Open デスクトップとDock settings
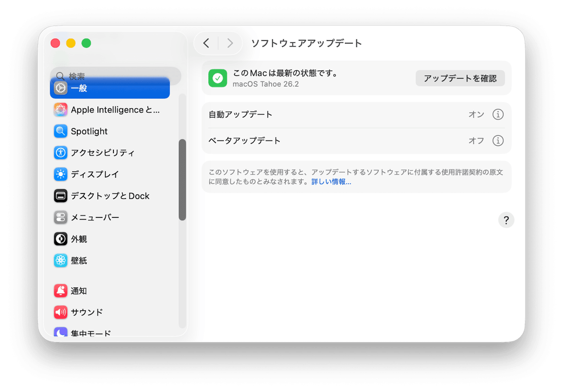Viewport: 563px width, 392px height. (x=61, y=196)
